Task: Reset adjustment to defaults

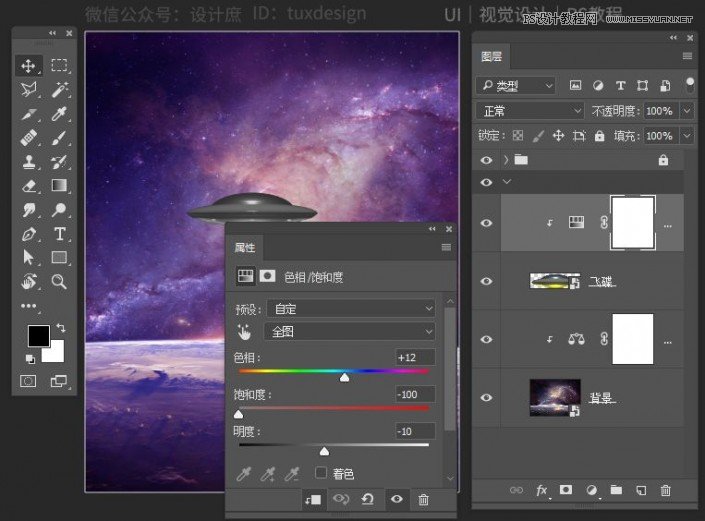Action: [368, 499]
